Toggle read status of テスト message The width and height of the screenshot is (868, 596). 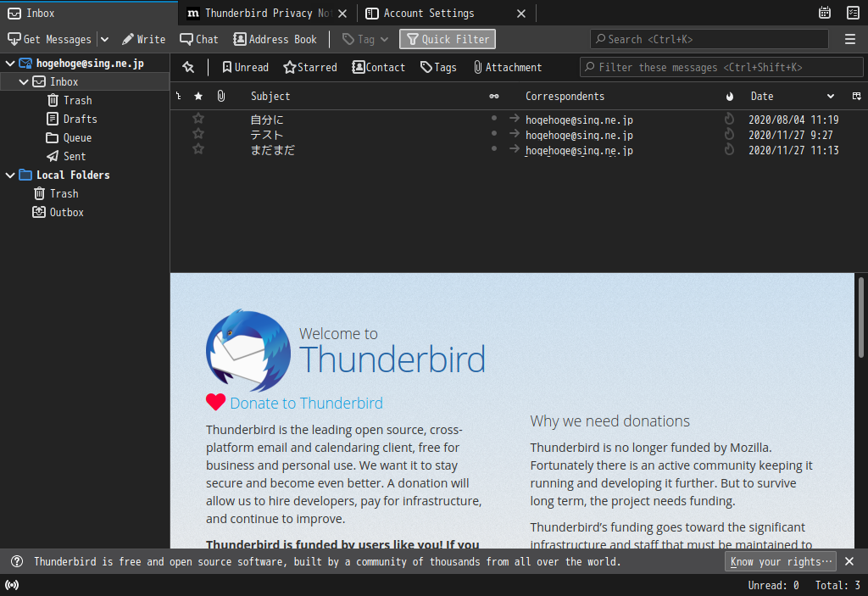[494, 133]
